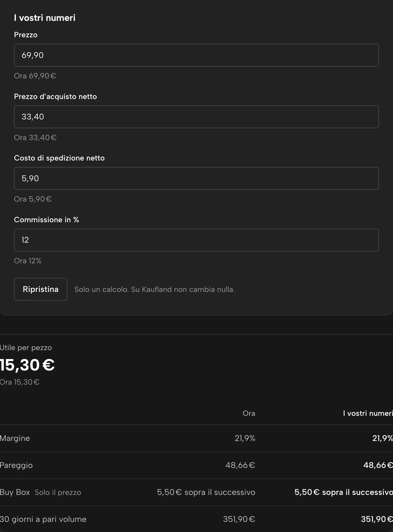The width and height of the screenshot is (393, 532).
Task: Click the 'Ora 69,90 €' hint text
Action: (35, 76)
